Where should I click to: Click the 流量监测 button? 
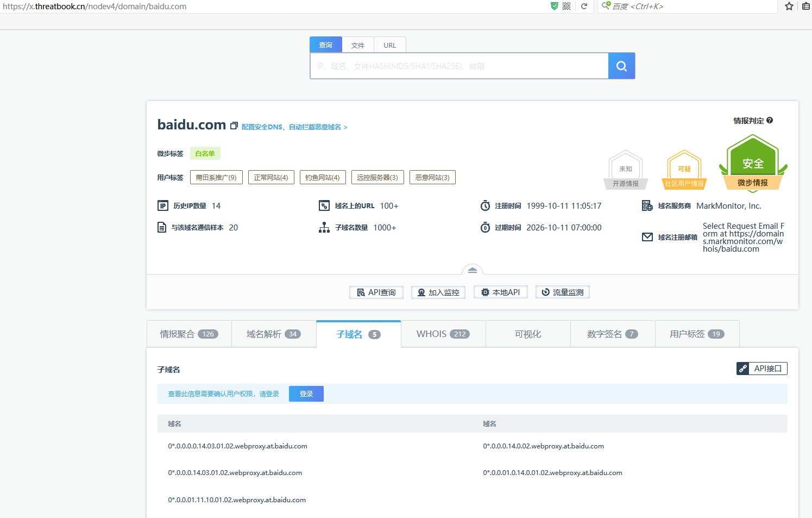point(563,292)
